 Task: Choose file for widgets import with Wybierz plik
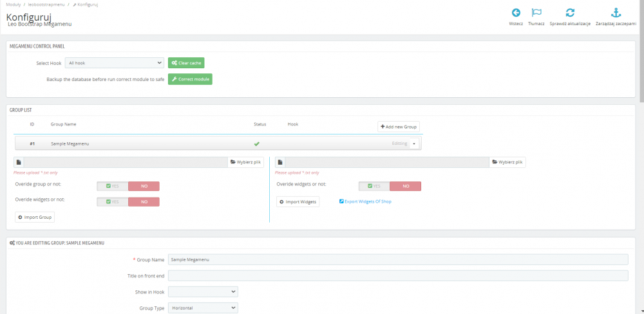point(507,162)
